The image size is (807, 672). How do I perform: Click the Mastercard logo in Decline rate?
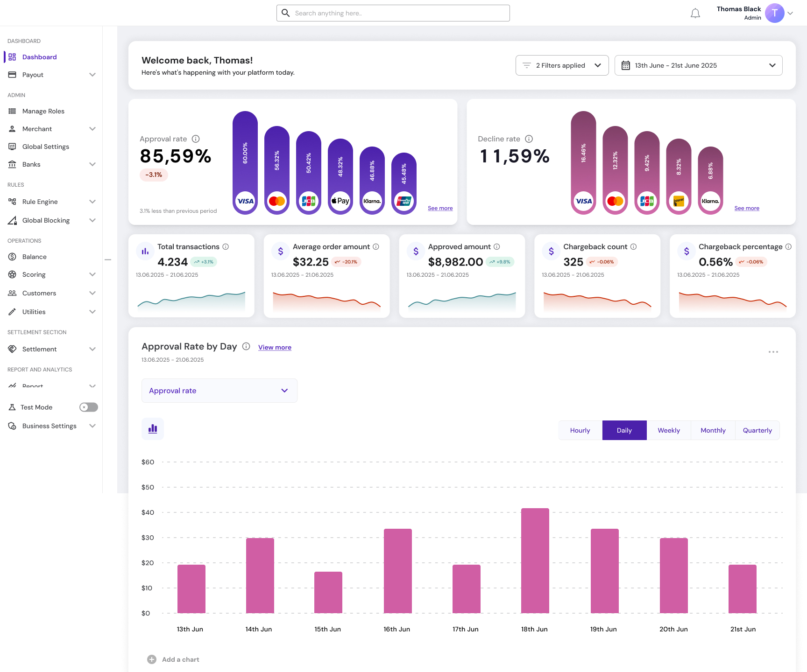coord(615,201)
